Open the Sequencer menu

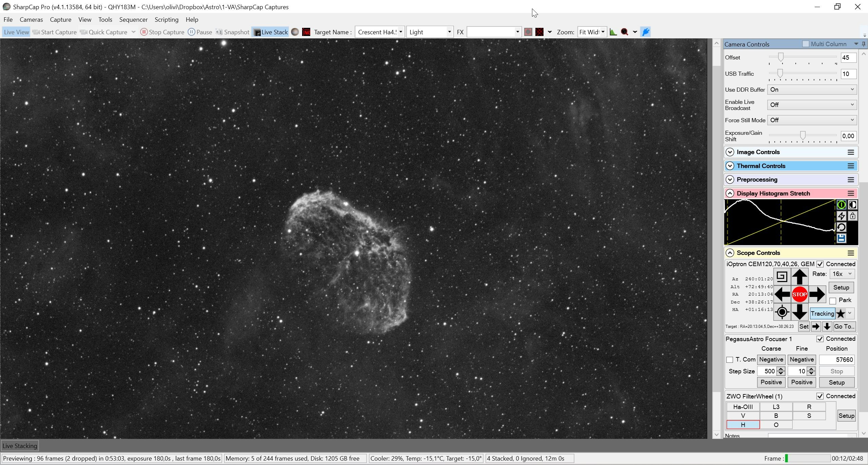pos(133,20)
